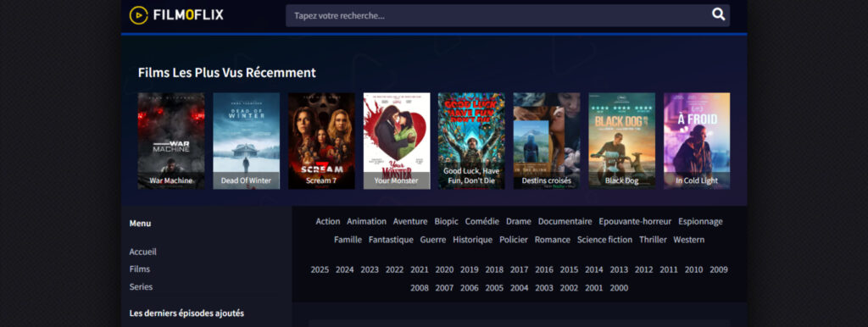The width and height of the screenshot is (868, 327).
Task: Select the Animation genre
Action: [x=366, y=221]
